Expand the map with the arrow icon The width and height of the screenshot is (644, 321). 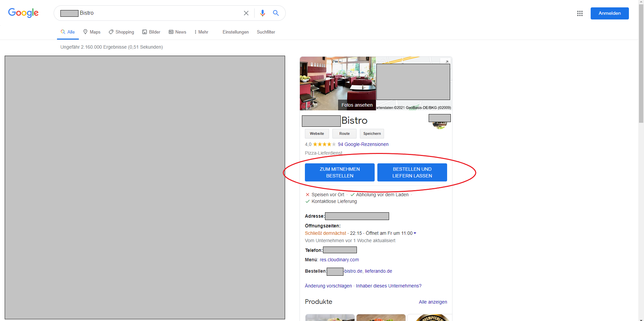point(447,62)
